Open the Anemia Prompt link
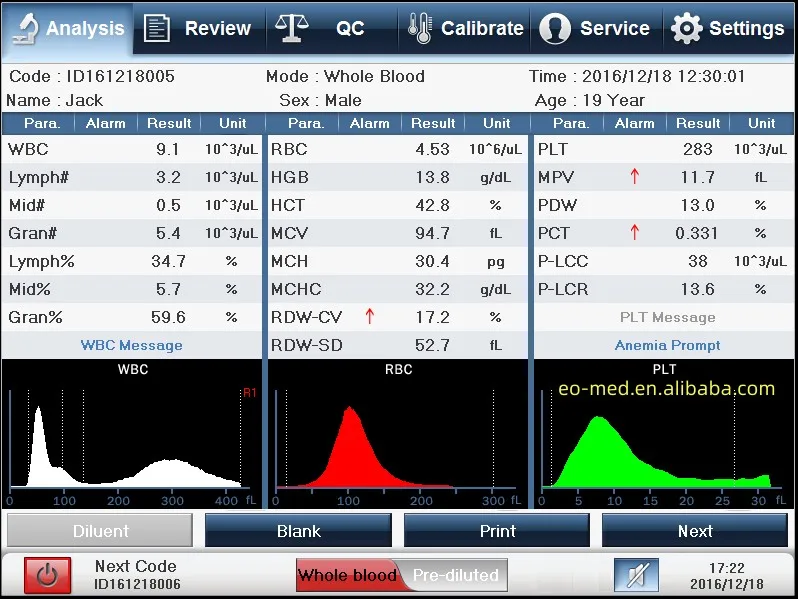Screen dimensions: 798x599 [x=667, y=345]
